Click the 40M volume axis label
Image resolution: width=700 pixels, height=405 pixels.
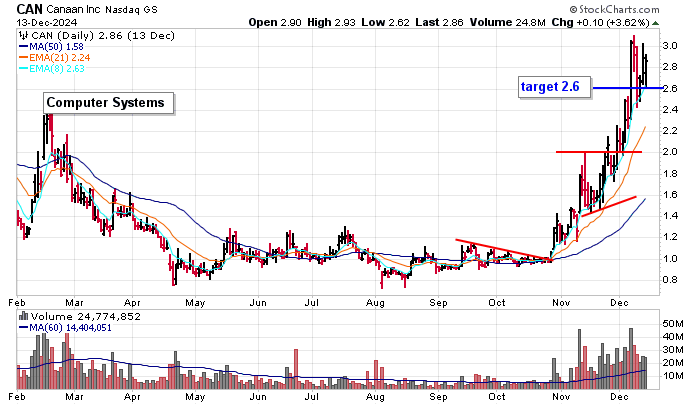[x=673, y=337]
